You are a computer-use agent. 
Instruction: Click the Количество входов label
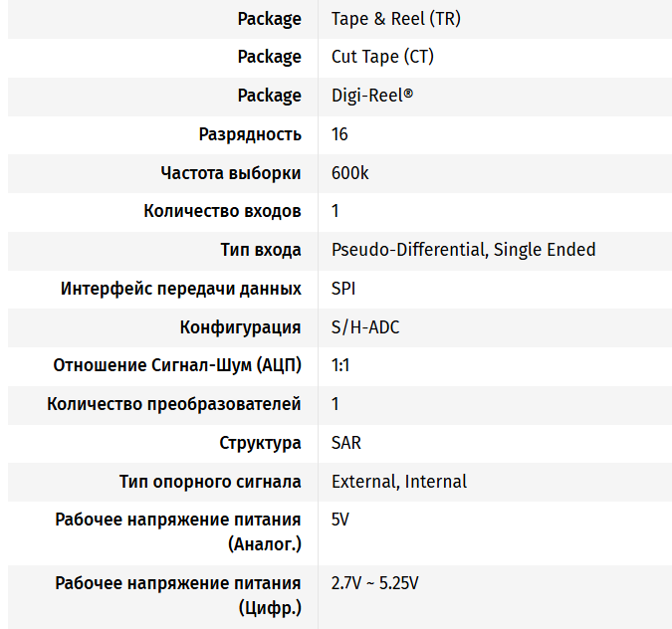click(222, 211)
